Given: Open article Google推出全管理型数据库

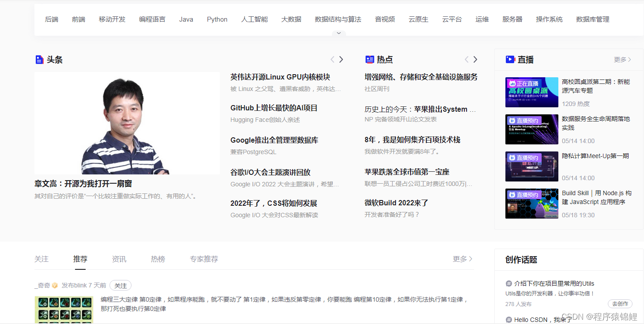Looking at the screenshot, I should (x=275, y=140).
